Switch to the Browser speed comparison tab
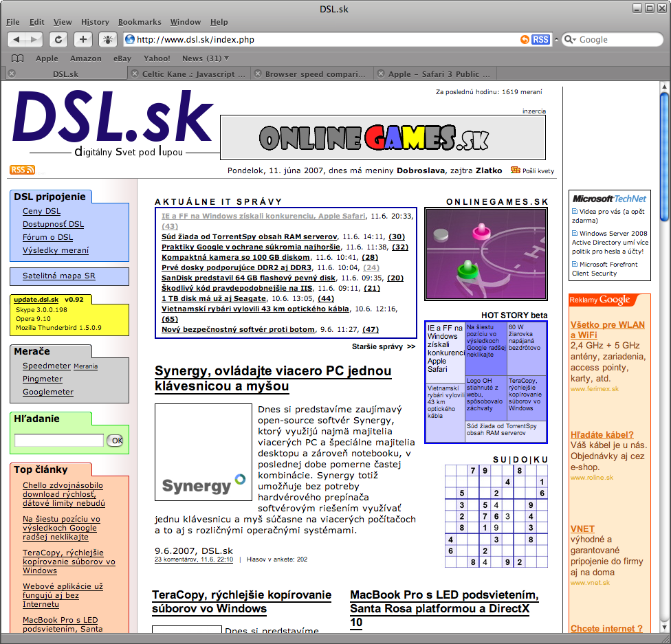The height and width of the screenshot is (644, 671). pos(316,74)
